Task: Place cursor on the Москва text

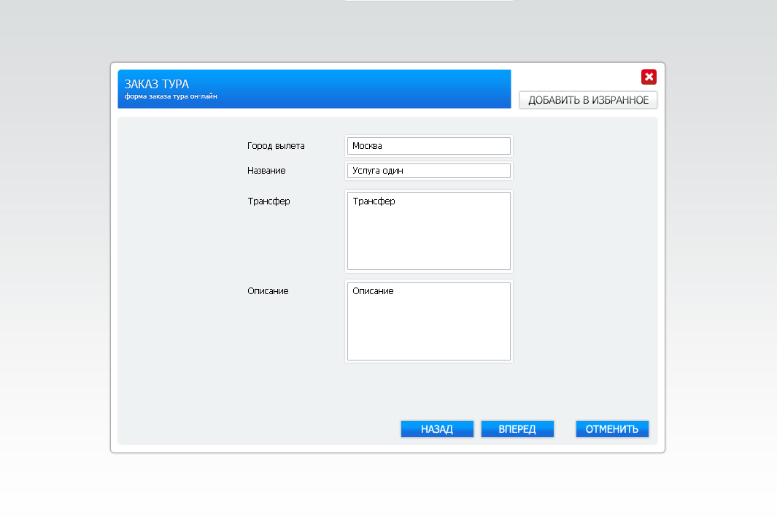Action: coord(367,146)
